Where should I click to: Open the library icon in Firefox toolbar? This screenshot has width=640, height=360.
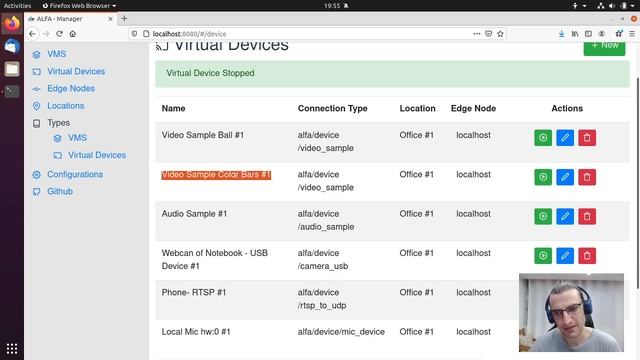click(x=575, y=34)
